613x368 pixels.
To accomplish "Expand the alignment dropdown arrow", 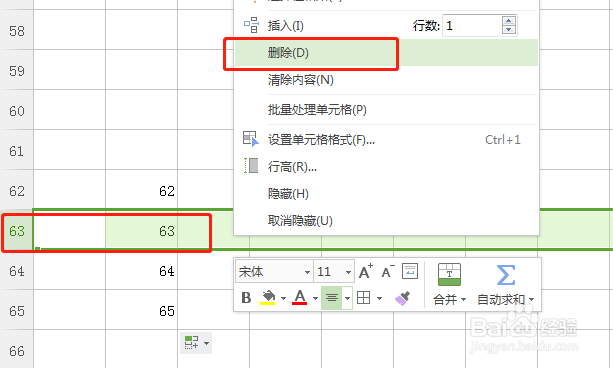I will pyautogui.click(x=347, y=298).
